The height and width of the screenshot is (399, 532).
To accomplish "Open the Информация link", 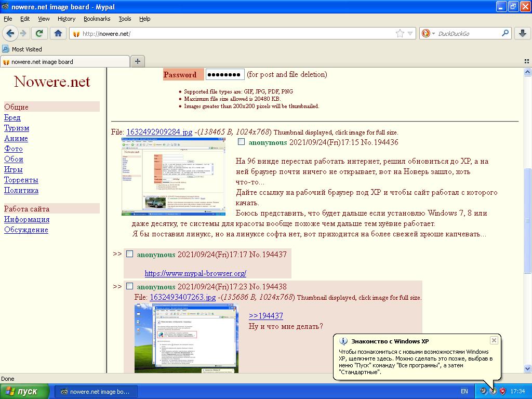I will (x=27, y=220).
